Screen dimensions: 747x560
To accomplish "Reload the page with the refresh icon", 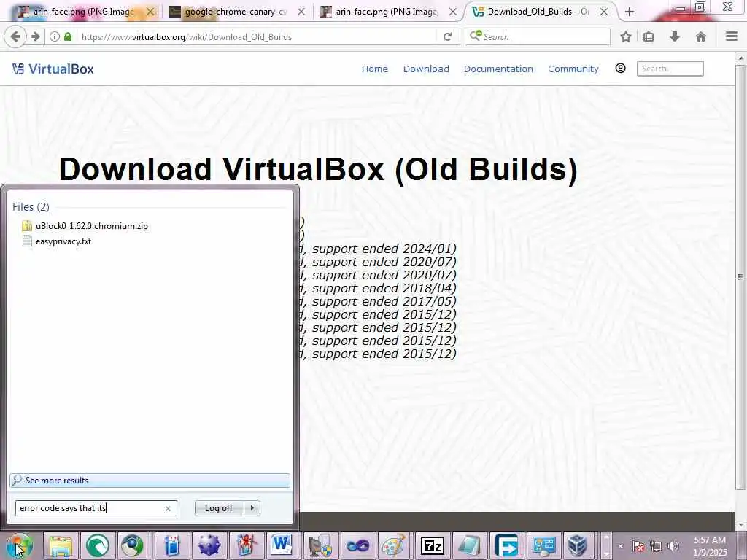I will click(x=447, y=36).
